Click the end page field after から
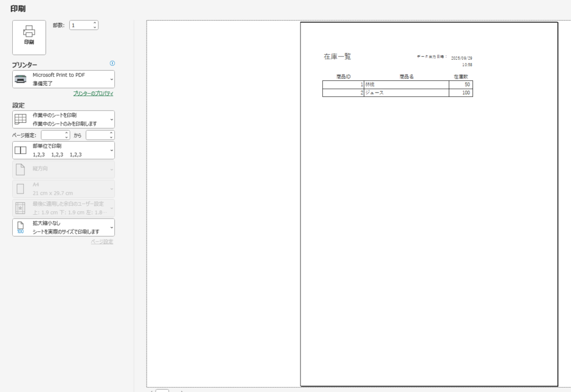 coord(97,135)
